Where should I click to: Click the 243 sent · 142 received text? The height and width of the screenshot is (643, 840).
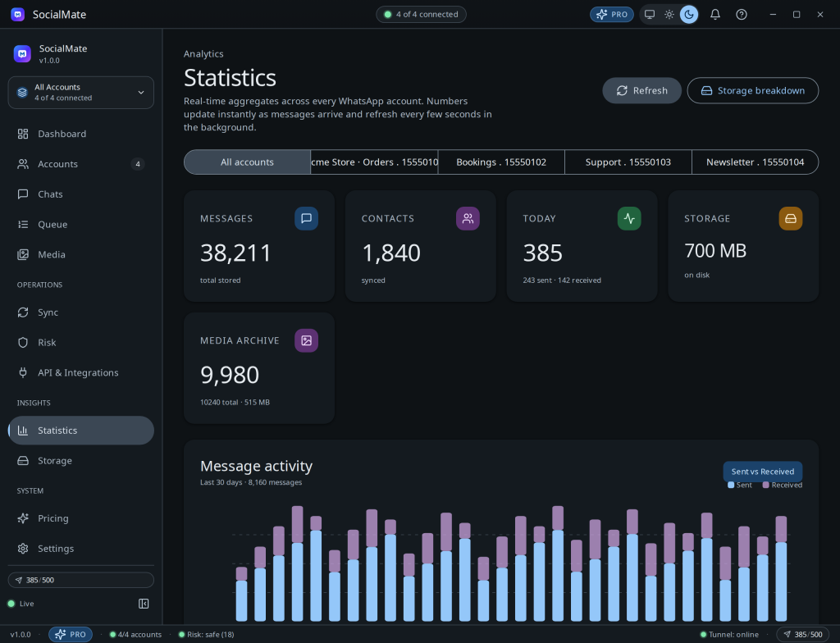point(562,280)
